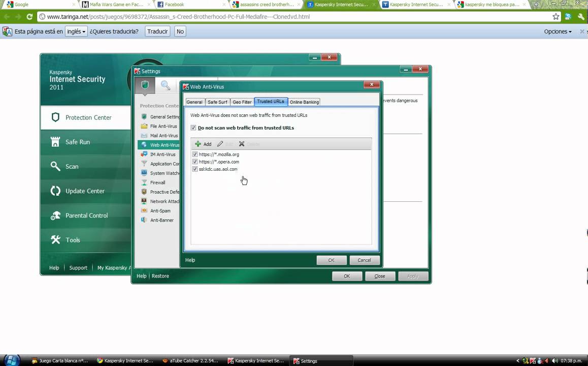Image resolution: width=588 pixels, height=366 pixels.
Task: Switch to Geo Filter tab
Action: 242,102
